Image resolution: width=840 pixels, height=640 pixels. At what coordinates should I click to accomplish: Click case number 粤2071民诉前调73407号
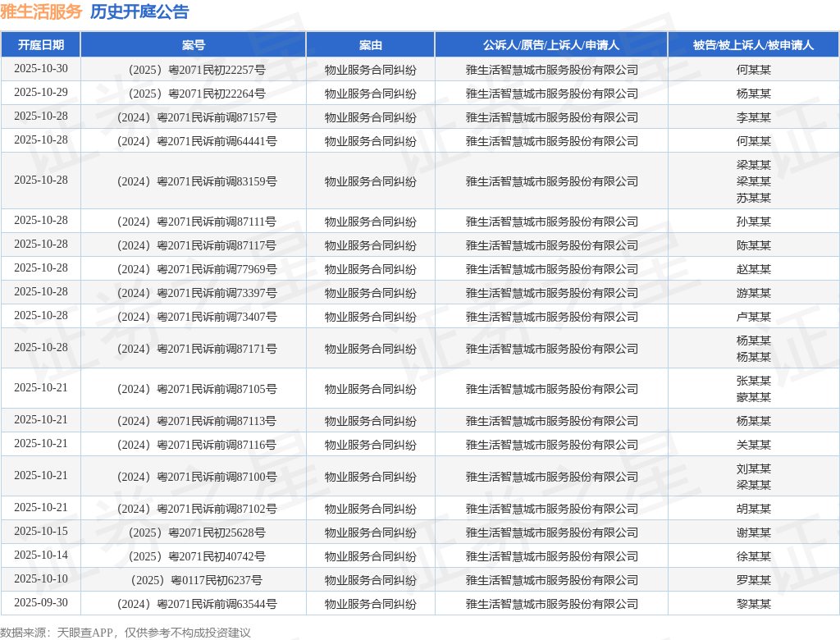point(217,317)
